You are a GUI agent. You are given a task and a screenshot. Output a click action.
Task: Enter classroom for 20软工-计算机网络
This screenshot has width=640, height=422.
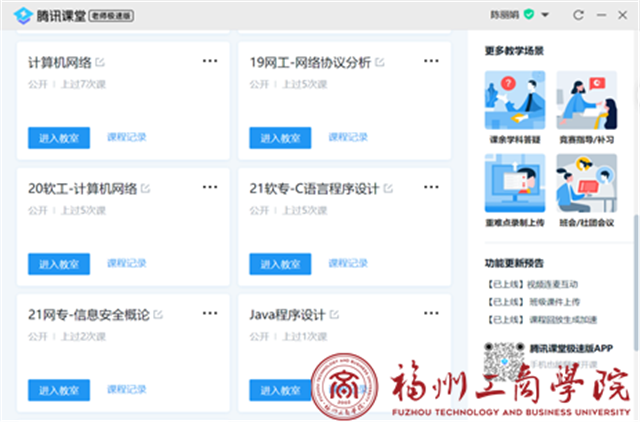(59, 264)
